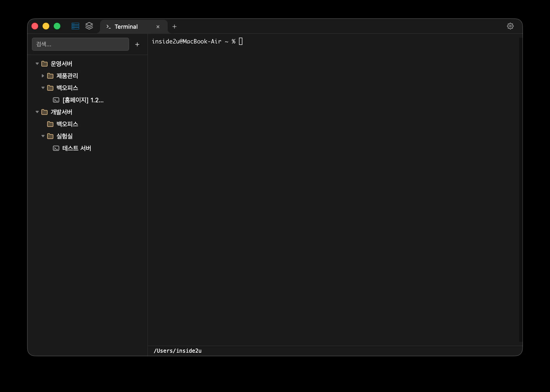Open the 테스트 서버 connection
Image resolution: width=550 pixels, height=392 pixels.
(x=76, y=148)
